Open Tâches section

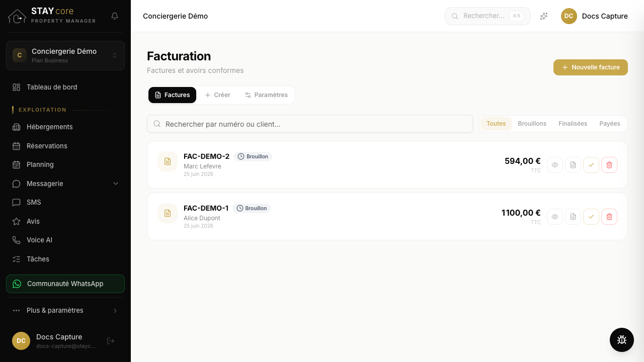[x=65, y=259]
